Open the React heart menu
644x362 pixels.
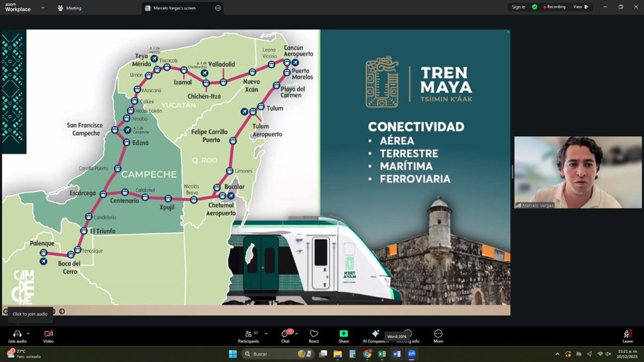pos(314,336)
